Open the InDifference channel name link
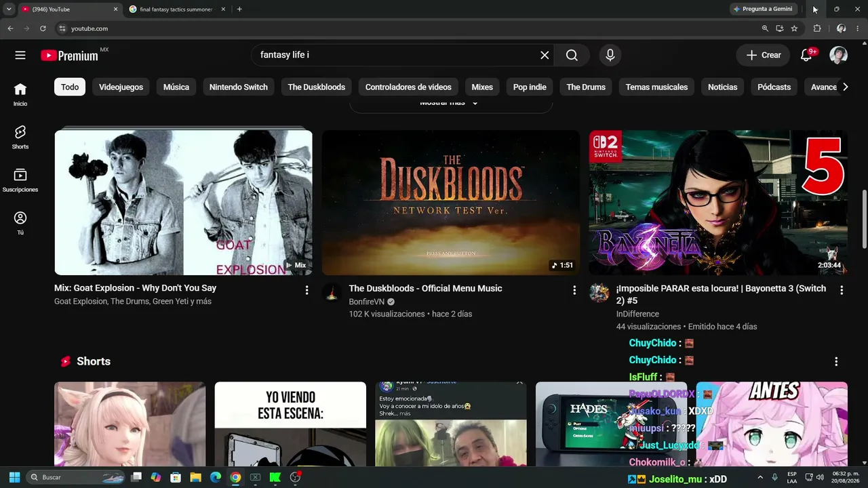The height and width of the screenshot is (488, 868). 637,314
